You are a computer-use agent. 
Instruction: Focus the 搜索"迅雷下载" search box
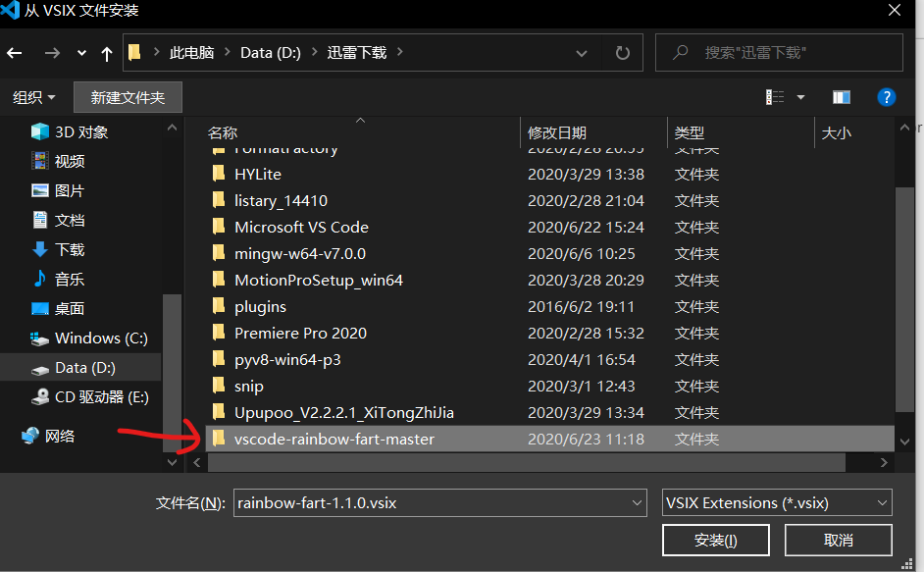pyautogui.click(x=779, y=52)
